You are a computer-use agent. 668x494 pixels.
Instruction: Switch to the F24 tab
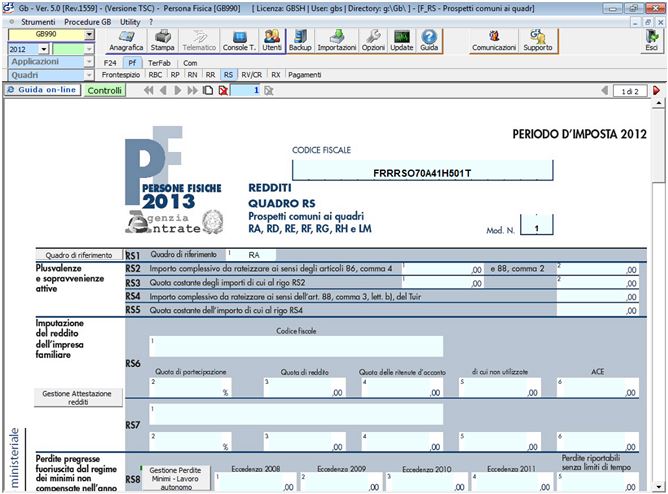tap(110, 63)
